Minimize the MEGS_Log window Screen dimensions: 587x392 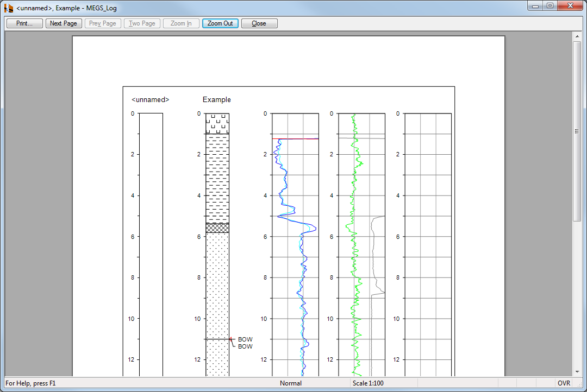point(535,6)
